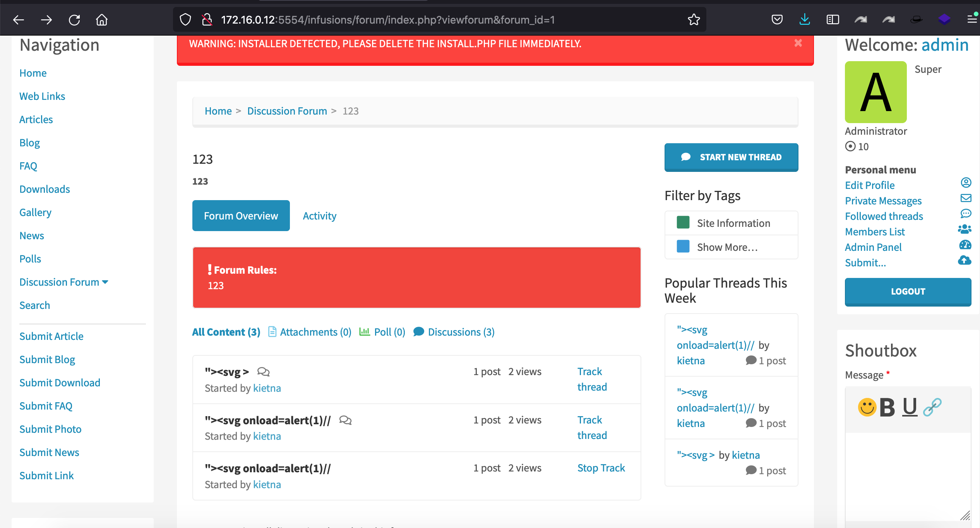Open Followed threads via the chat bubble icon
The width and height of the screenshot is (980, 528).
[966, 214]
